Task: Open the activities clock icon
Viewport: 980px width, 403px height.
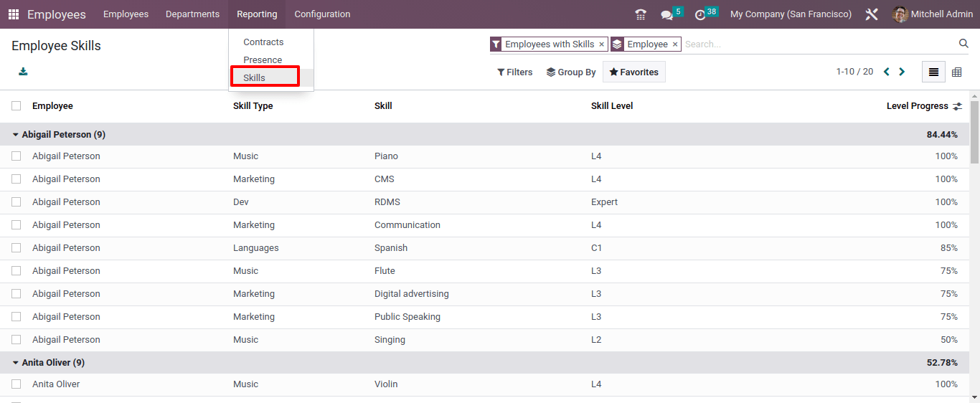Action: pyautogui.click(x=700, y=14)
